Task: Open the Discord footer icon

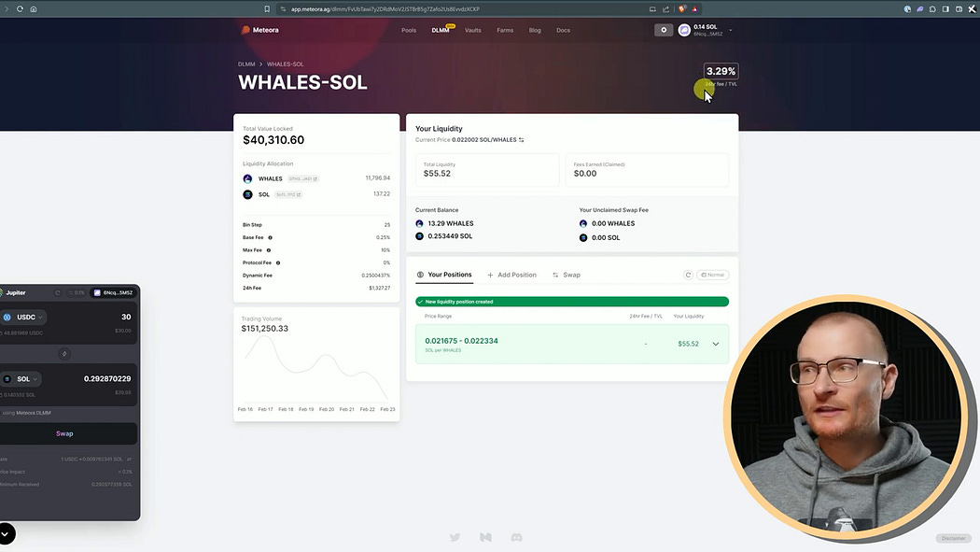Action: [x=516, y=537]
